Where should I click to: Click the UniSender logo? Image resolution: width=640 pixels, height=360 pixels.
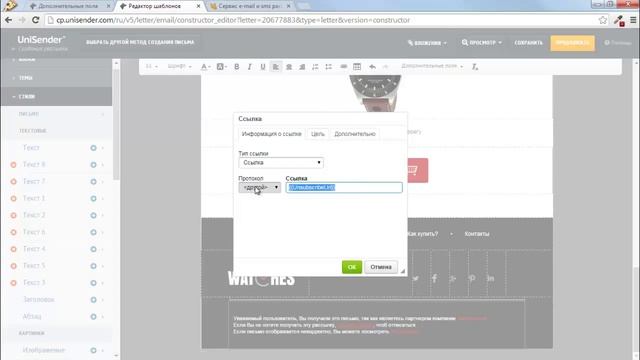(41, 40)
